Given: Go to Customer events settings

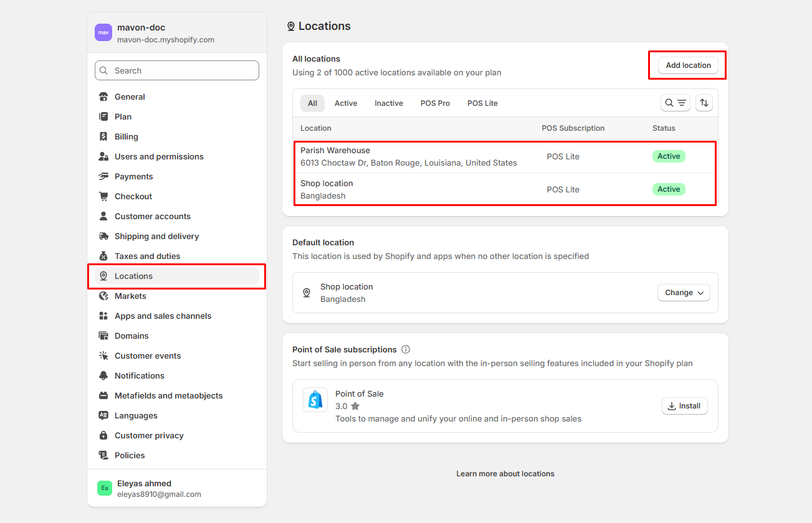Looking at the screenshot, I should tap(148, 356).
